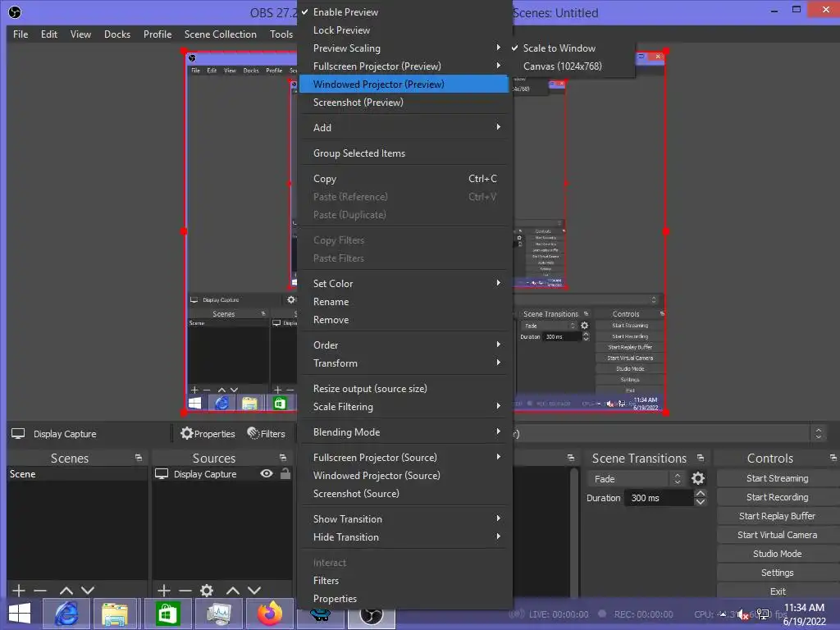Expand the Order submenu
Screen dimensions: 840x630
(403, 345)
